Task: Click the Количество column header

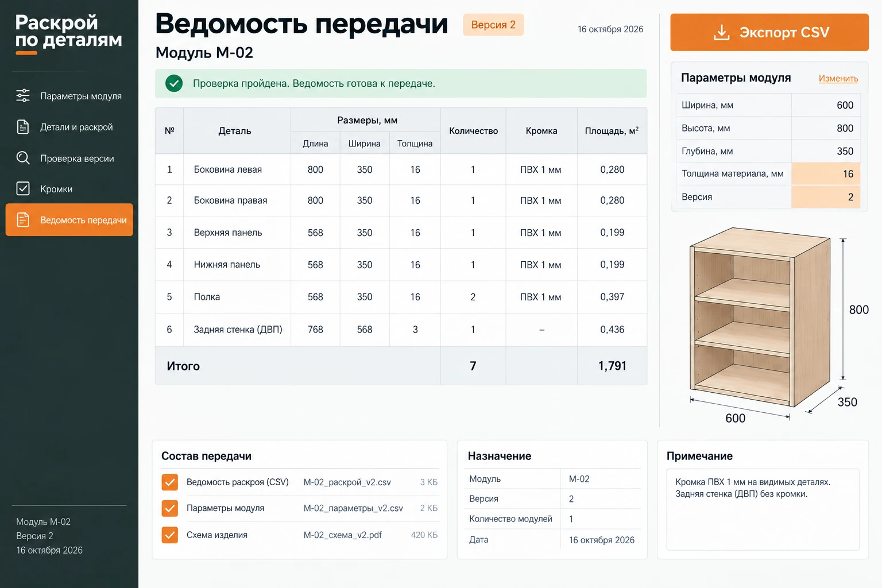Action: (x=473, y=131)
